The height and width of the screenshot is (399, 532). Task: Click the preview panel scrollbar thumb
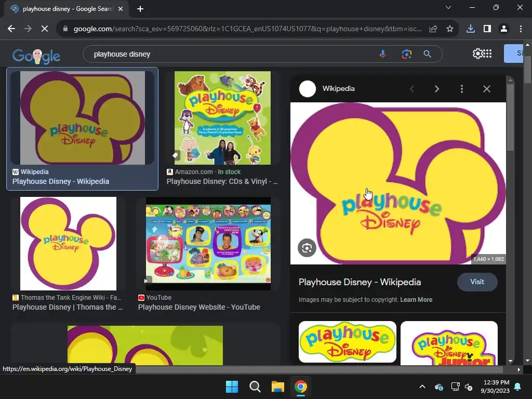(x=510, y=117)
